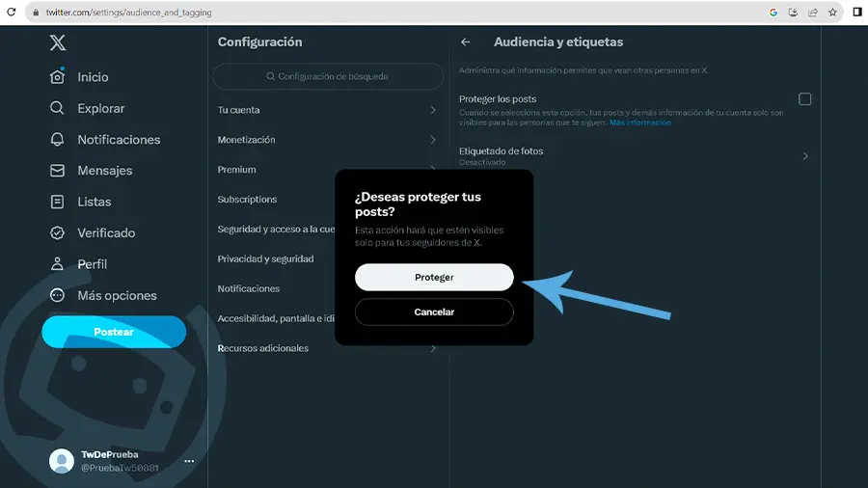This screenshot has width=868, height=488.
Task: Click the Postear button
Action: [114, 332]
